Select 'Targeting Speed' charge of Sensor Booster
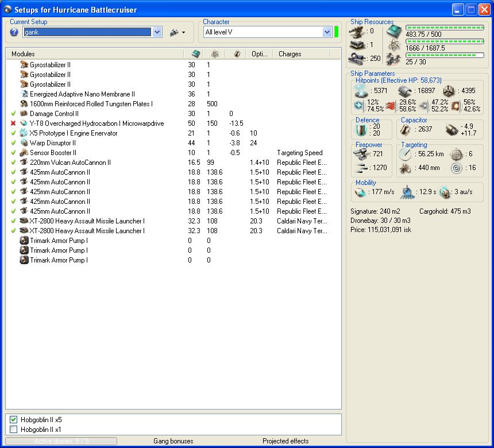This screenshot has height=448, width=494. [x=300, y=153]
